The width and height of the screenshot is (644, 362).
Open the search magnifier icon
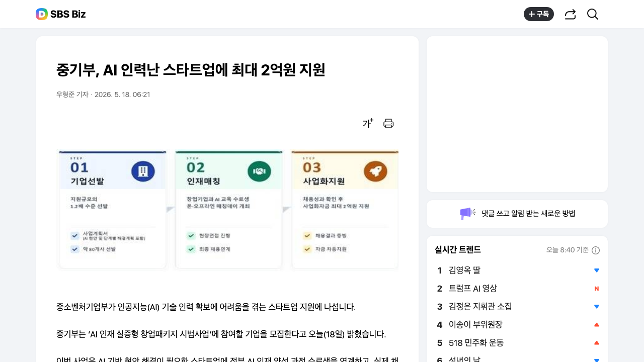coord(593,14)
